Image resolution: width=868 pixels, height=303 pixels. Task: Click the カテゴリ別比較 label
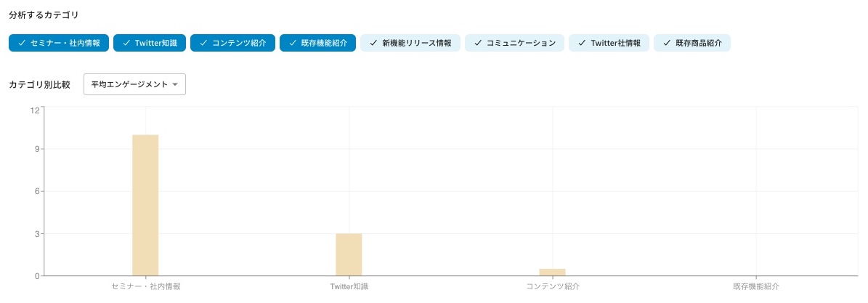point(39,84)
